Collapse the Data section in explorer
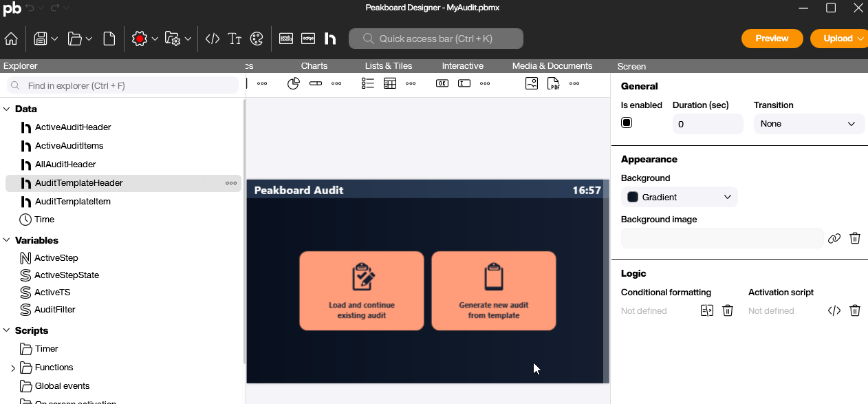The height and width of the screenshot is (404, 868). (x=7, y=109)
